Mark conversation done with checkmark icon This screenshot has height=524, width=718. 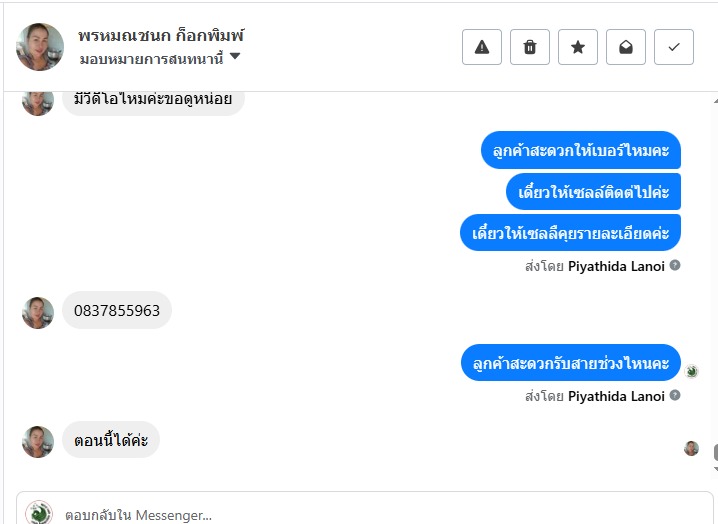pos(674,47)
